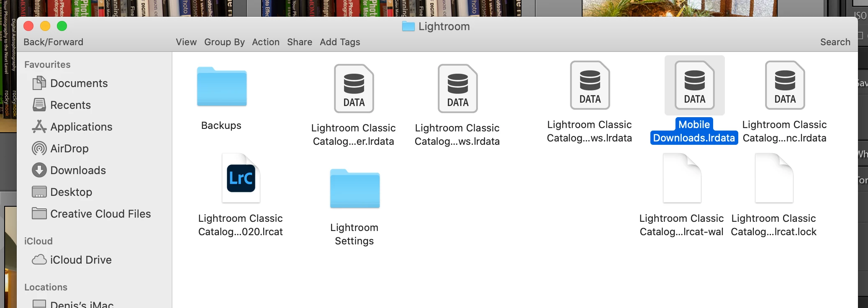Go to AirDrop in the sidebar

[x=69, y=149]
